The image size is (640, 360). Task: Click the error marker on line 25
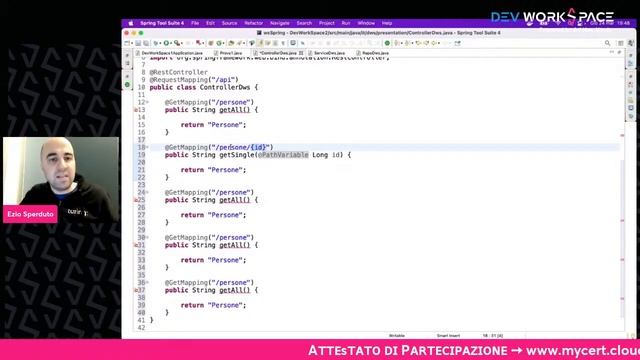[x=136, y=200]
